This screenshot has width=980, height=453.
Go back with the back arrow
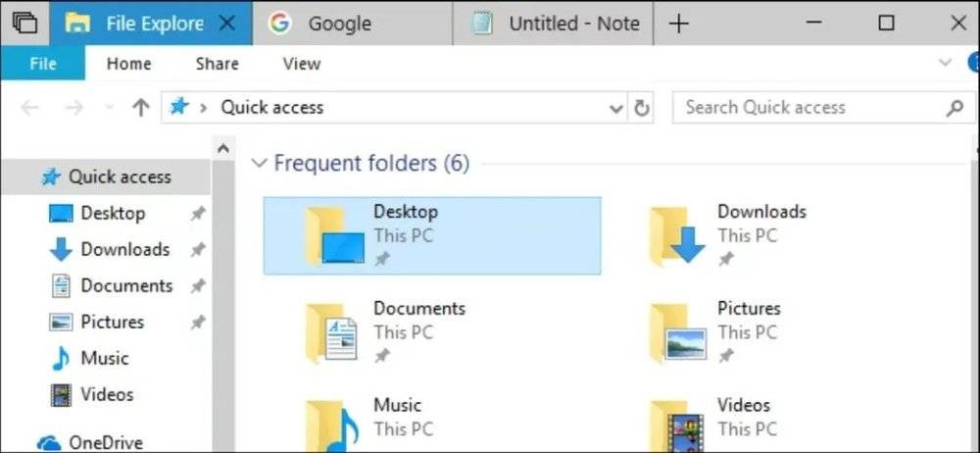pyautogui.click(x=29, y=108)
